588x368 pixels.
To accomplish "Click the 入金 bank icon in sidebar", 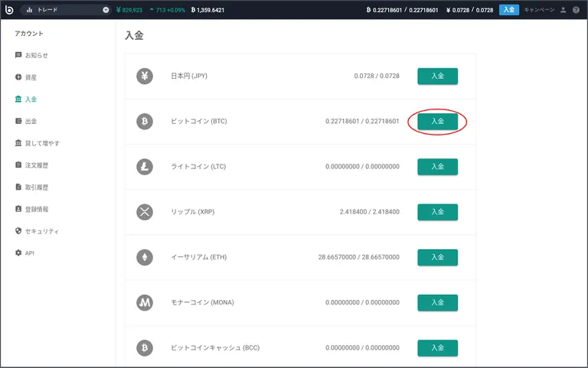I will (18, 99).
